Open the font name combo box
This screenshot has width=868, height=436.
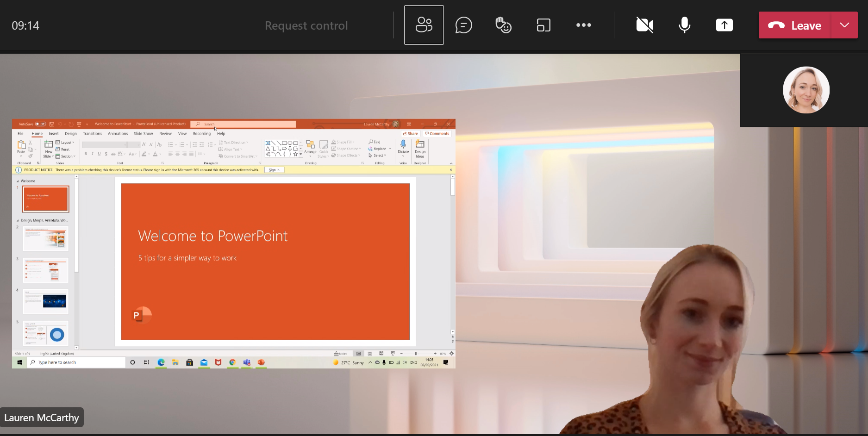tap(105, 145)
